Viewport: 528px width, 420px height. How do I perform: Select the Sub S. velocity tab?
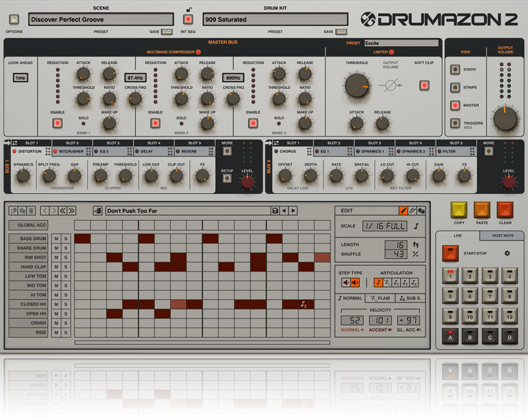(x=410, y=298)
